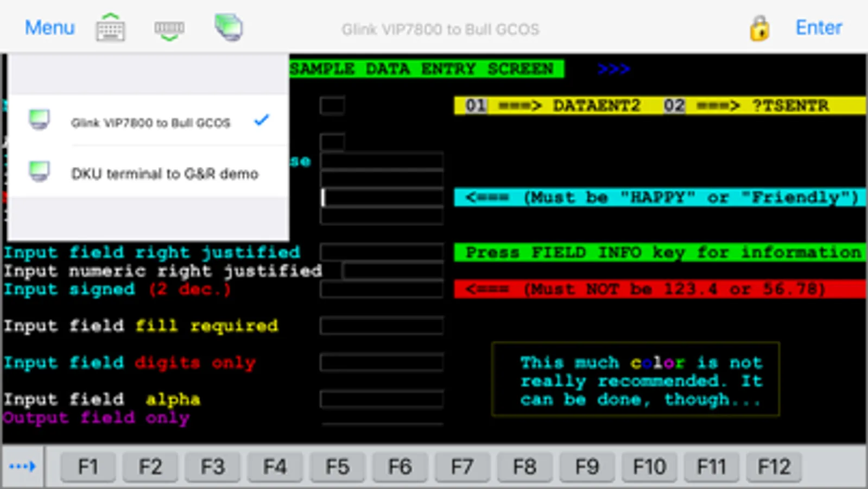Tap the F1 function key
The width and height of the screenshot is (868, 489).
(x=88, y=467)
